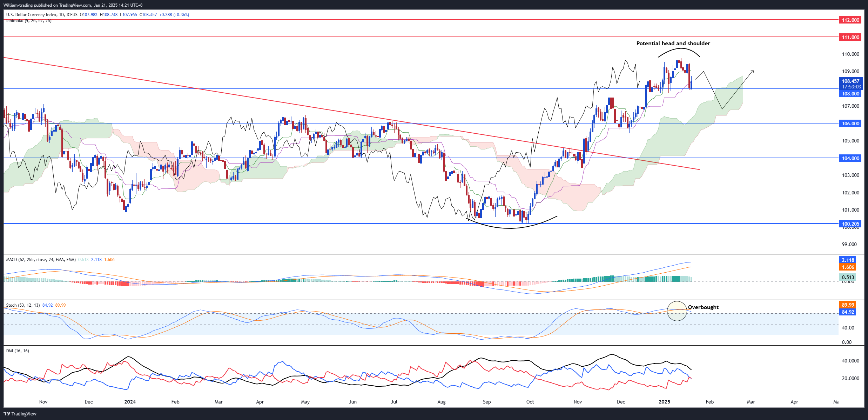
Task: Click the MACD (62, 255, close, 24, EMA, EMA) label
Action: pyautogui.click(x=41, y=260)
